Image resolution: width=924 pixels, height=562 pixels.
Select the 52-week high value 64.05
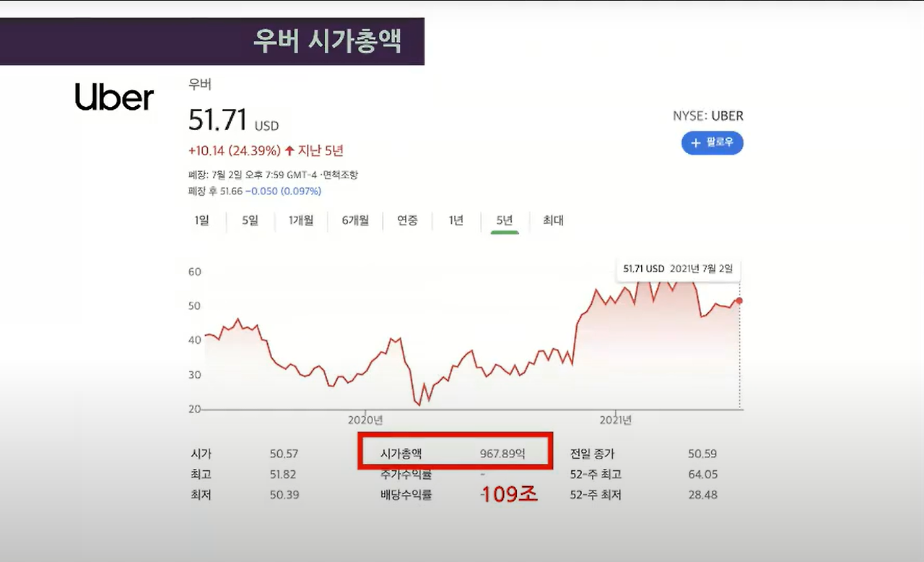[702, 475]
